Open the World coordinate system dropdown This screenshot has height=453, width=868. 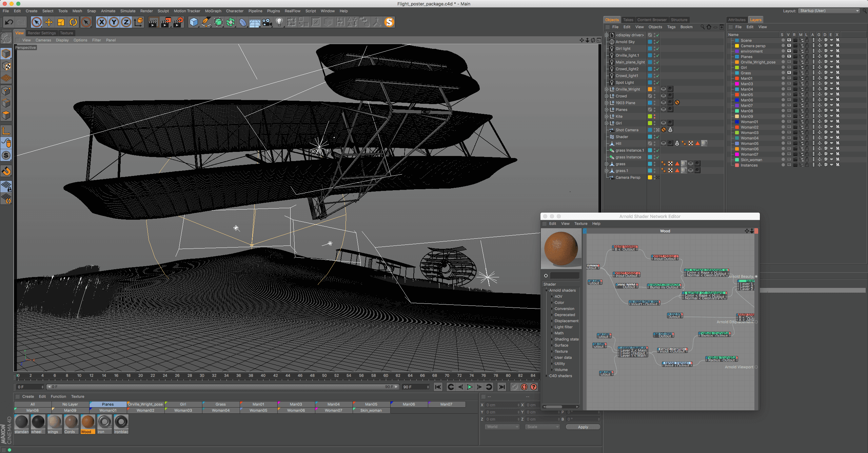click(502, 427)
